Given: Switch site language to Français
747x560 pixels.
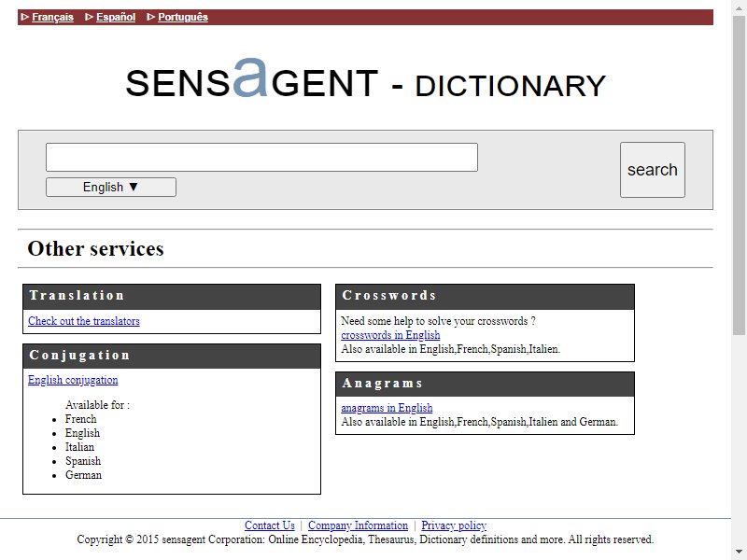Looking at the screenshot, I should 52,17.
